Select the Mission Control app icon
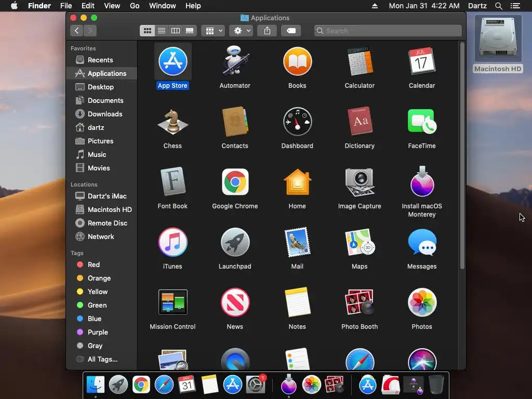Image resolution: width=532 pixels, height=399 pixels. [172, 302]
